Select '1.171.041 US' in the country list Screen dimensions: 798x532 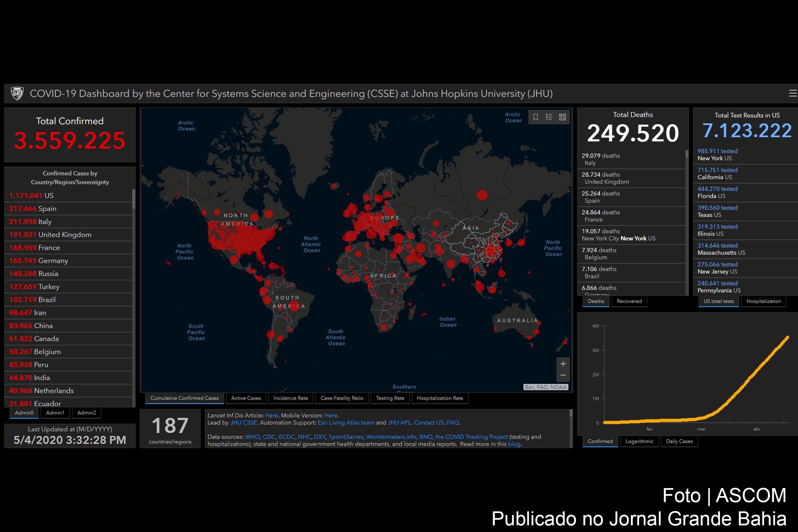pos(68,196)
